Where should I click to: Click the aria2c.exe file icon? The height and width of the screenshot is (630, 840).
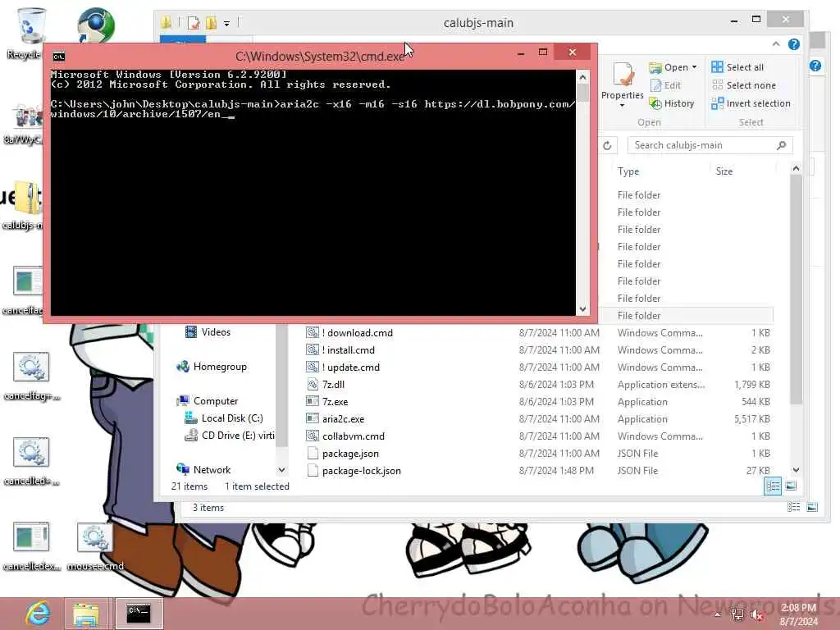313,418
